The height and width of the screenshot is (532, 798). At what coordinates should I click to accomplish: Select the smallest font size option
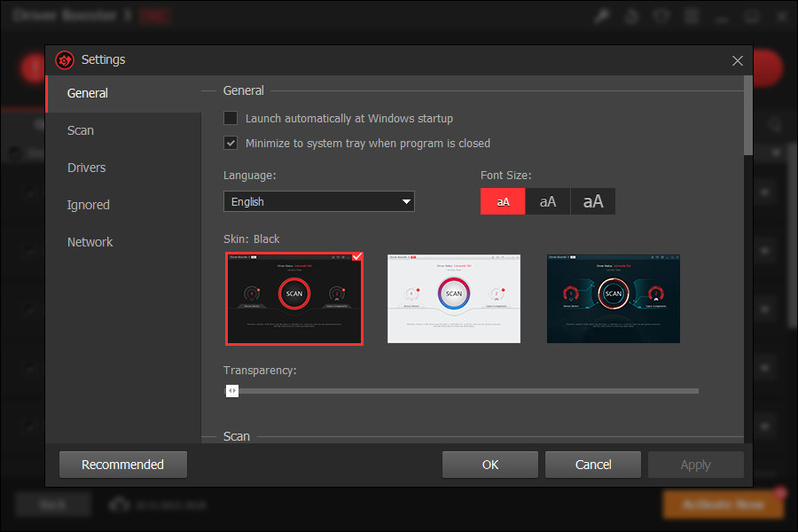502,201
